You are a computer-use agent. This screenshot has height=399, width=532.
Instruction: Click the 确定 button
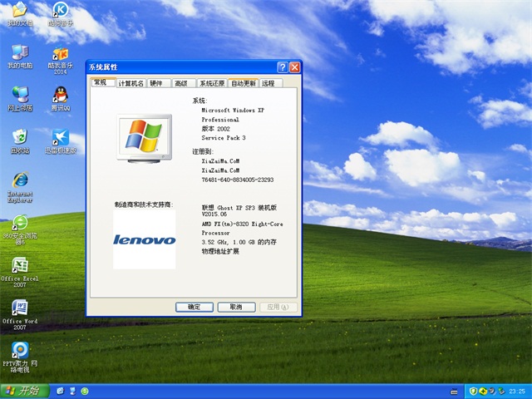point(195,307)
